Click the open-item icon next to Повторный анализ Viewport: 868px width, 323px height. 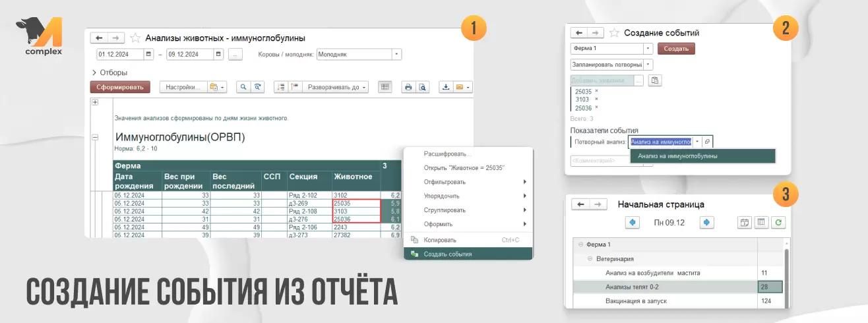(x=707, y=142)
